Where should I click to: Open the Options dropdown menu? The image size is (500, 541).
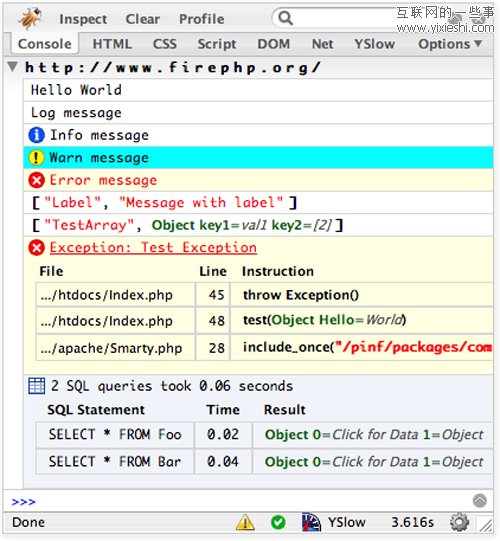[450, 44]
